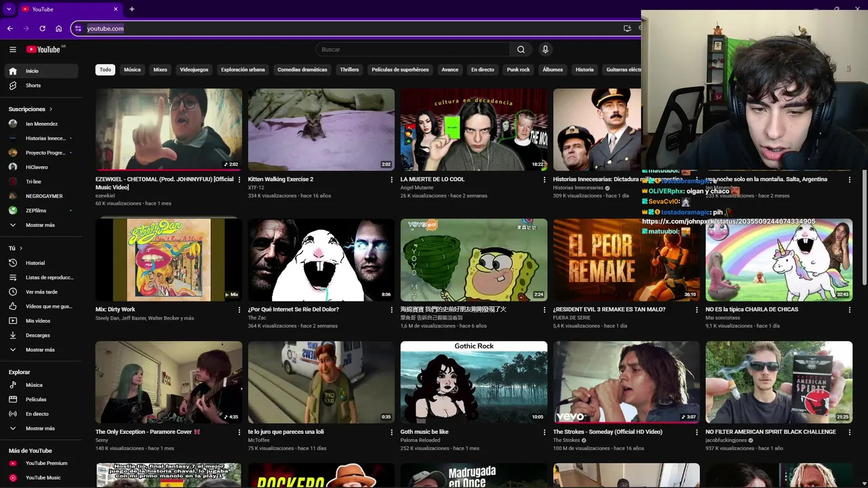The image size is (868, 488).
Task: Open channel name Paloma Reloaded
Action: [420, 441]
